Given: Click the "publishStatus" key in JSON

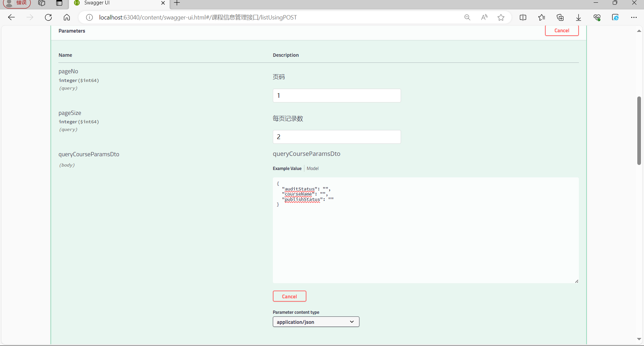Looking at the screenshot, I should pos(302,199).
